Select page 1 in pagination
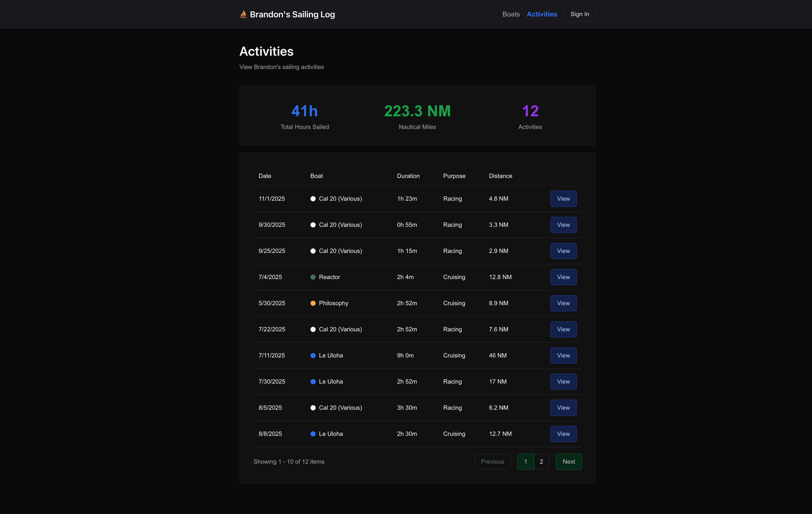The height and width of the screenshot is (514, 812). (525, 462)
